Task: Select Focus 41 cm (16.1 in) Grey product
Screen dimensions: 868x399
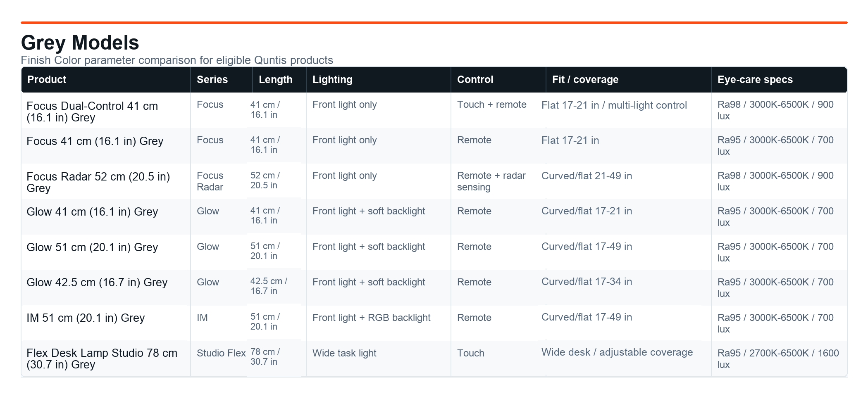Action: [x=95, y=141]
